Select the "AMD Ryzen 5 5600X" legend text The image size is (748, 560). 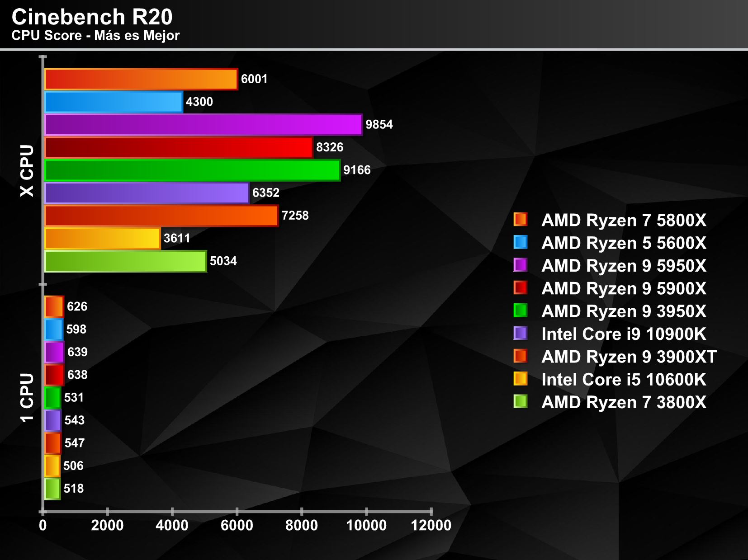[624, 243]
